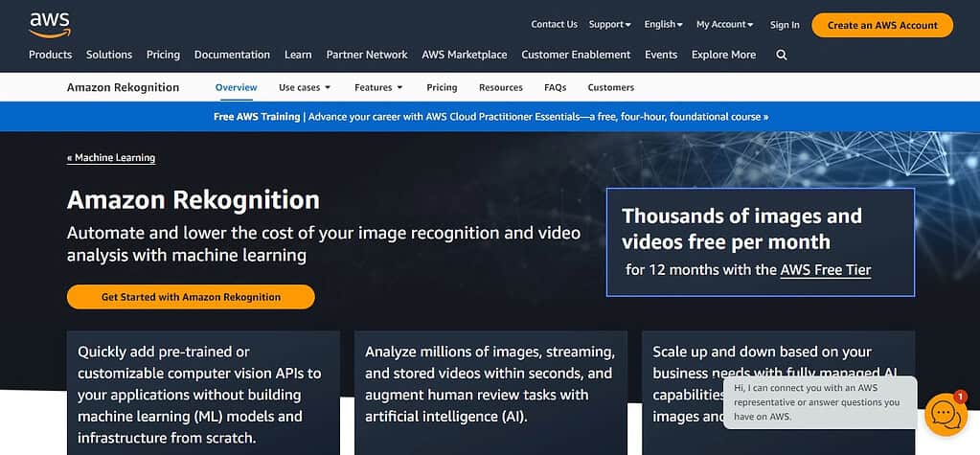This screenshot has width=980, height=455.
Task: Open the search magnifier icon
Action: [782, 55]
